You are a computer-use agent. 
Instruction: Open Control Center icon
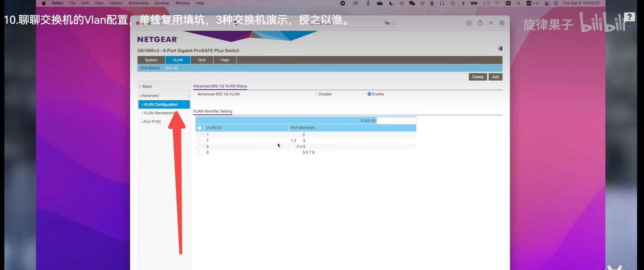tap(546, 3)
